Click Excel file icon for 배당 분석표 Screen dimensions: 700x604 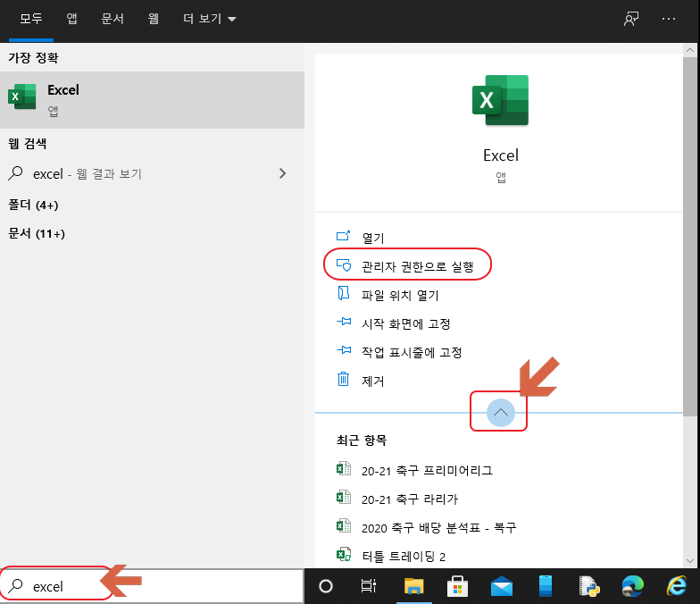pyautogui.click(x=343, y=525)
